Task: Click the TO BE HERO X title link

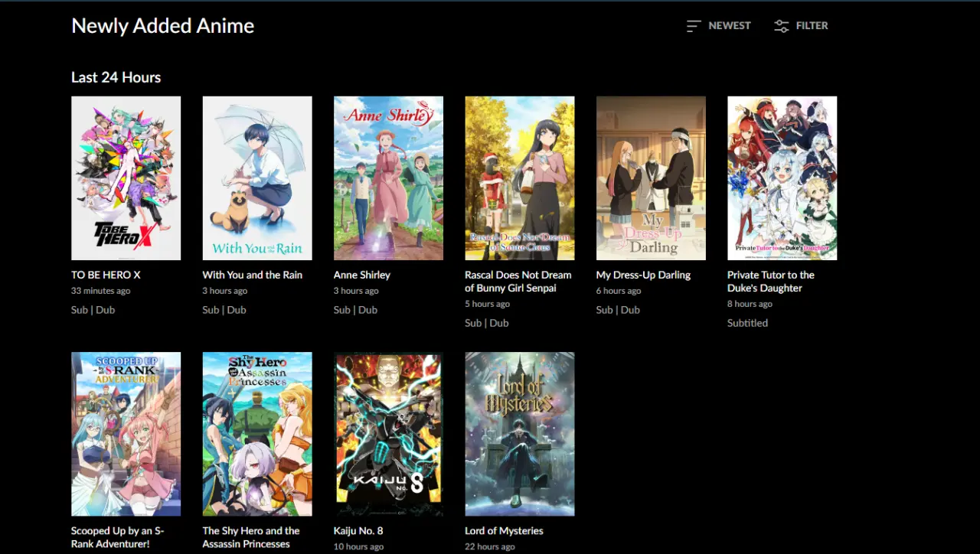Action: point(106,275)
